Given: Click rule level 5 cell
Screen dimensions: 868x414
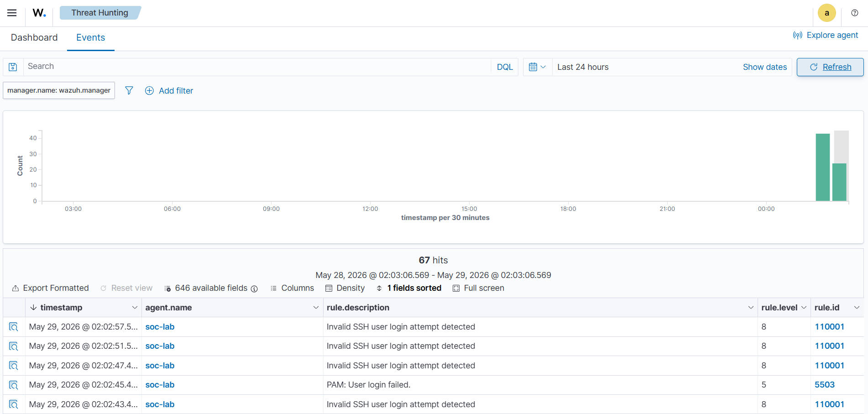Looking at the screenshot, I should click(x=763, y=385).
